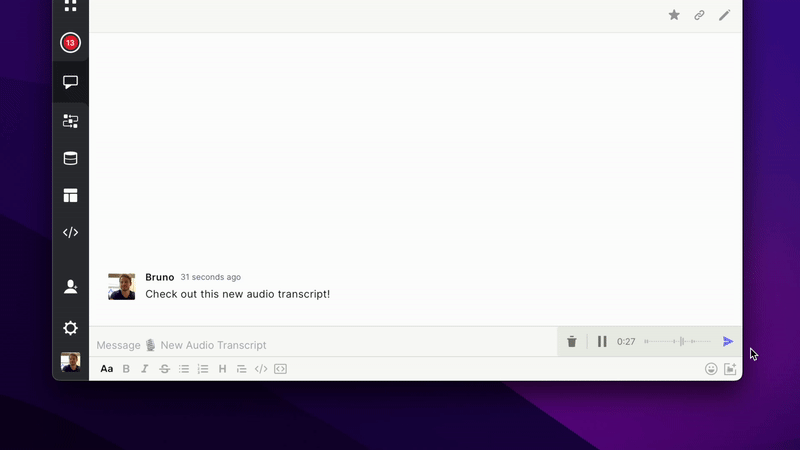Insert a numbered list
800x450 pixels.
(x=203, y=369)
